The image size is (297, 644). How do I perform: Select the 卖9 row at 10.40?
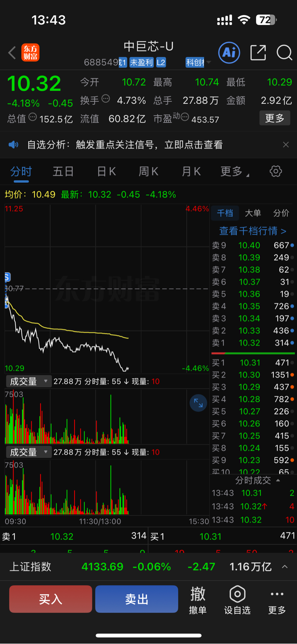(253, 245)
